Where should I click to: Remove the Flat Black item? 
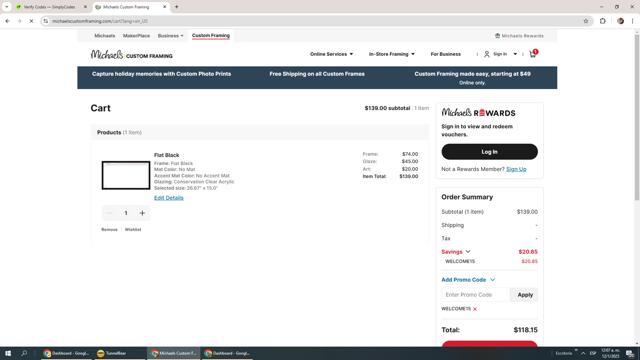coord(109,230)
